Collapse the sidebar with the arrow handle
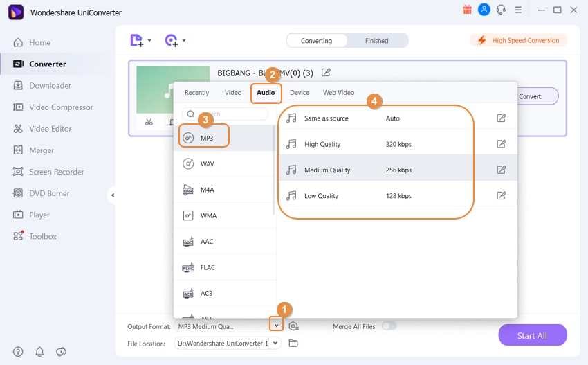Screen dimensions: 588x365 click(113, 195)
